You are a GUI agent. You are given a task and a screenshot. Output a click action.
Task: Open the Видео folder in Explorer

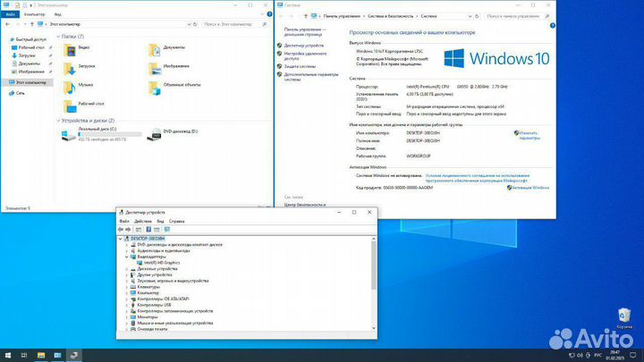click(x=76, y=50)
